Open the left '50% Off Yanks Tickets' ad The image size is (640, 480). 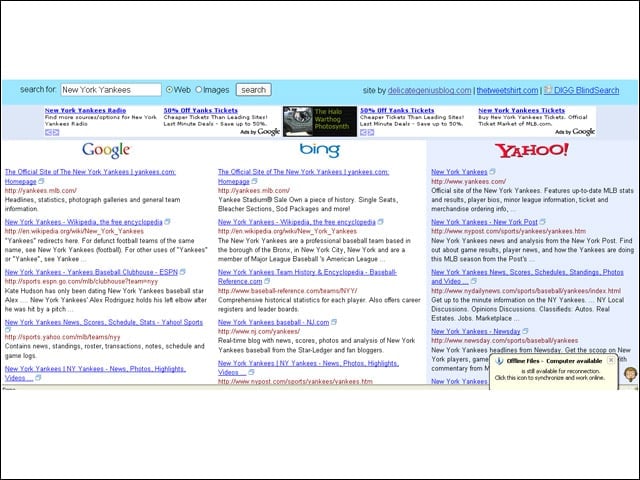[x=200, y=110]
